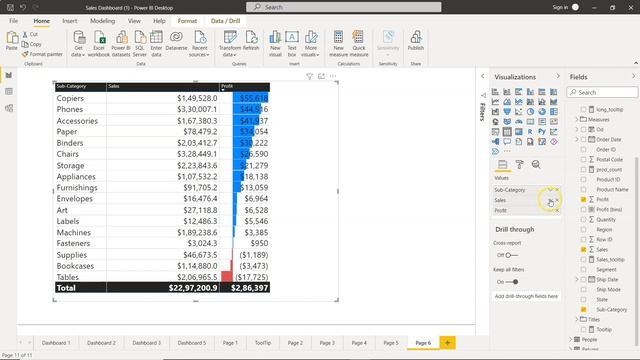The height and width of the screenshot is (360, 640).
Task: Insert a New visual
Action: [x=275, y=44]
